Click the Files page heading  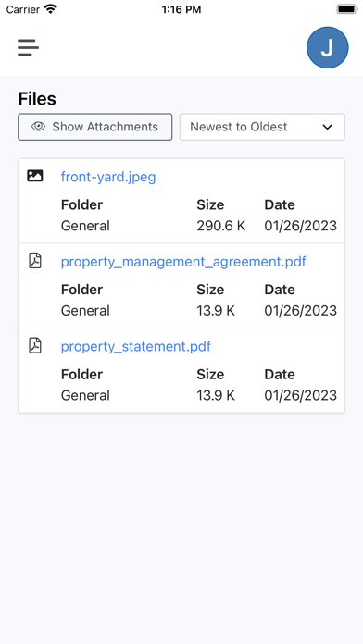[37, 99]
